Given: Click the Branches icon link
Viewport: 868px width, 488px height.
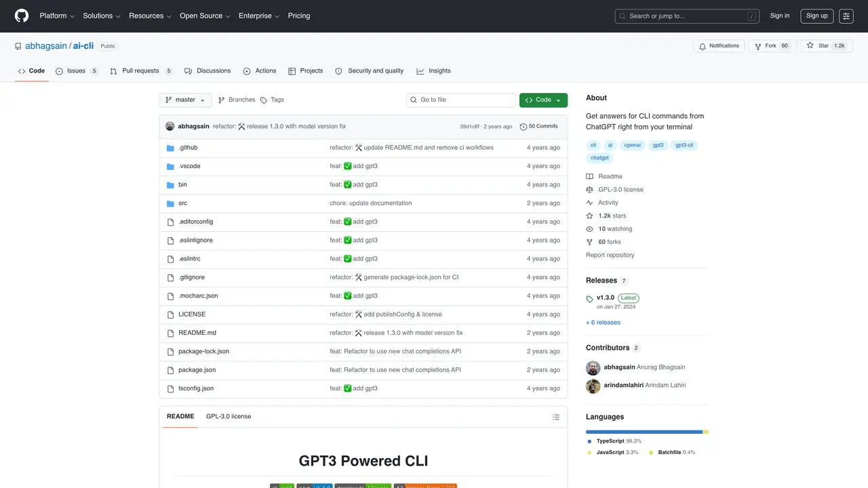Looking at the screenshot, I should point(221,100).
